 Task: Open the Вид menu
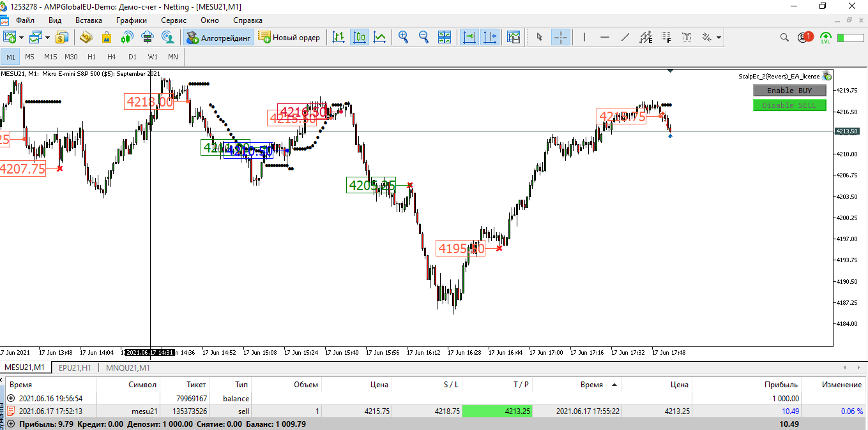(55, 20)
